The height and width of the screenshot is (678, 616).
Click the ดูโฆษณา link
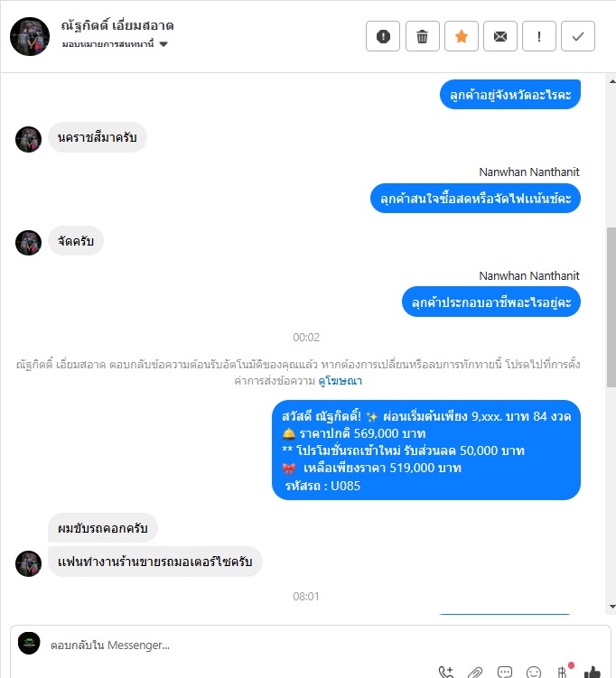click(x=340, y=381)
